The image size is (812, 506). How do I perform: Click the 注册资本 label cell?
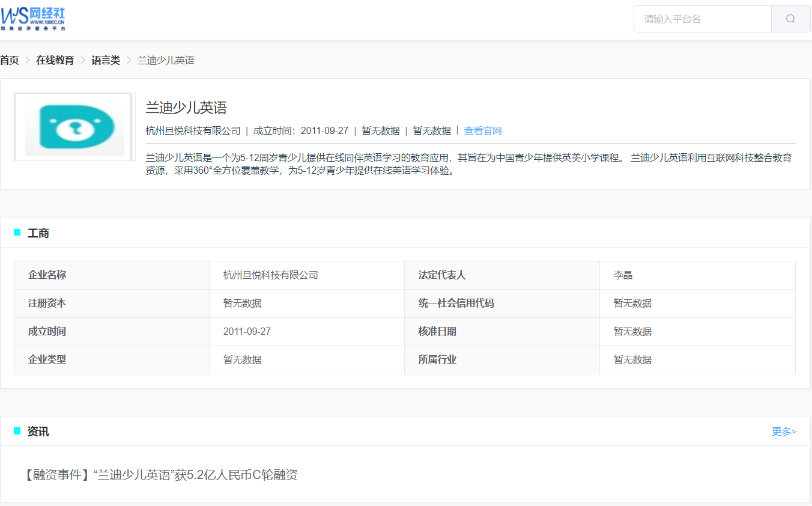pos(112,303)
